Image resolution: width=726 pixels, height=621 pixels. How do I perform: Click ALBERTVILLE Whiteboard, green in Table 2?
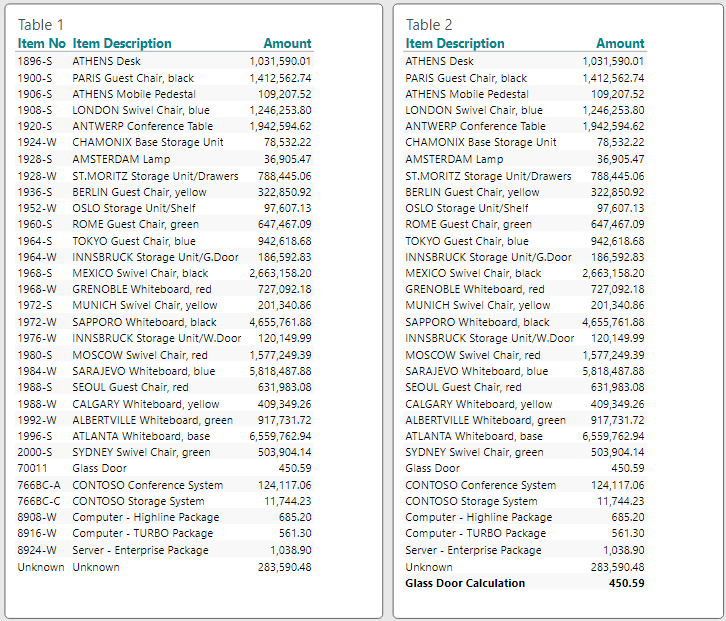pyautogui.click(x=485, y=420)
